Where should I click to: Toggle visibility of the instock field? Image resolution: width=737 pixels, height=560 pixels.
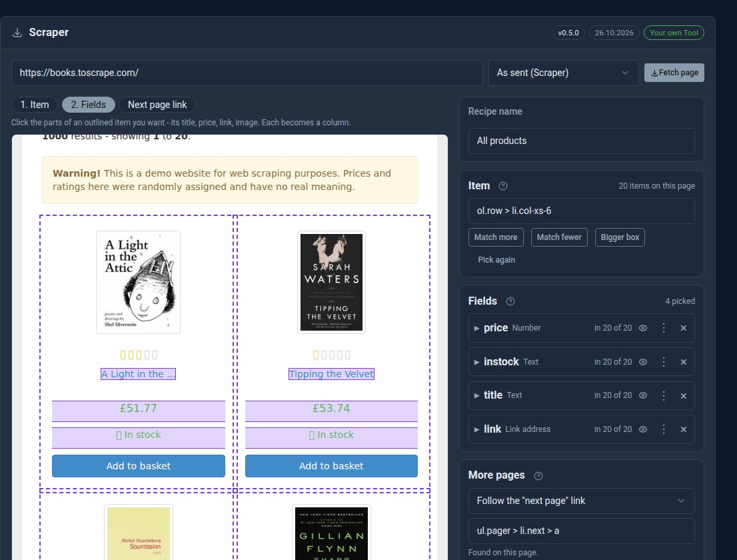[x=643, y=362]
